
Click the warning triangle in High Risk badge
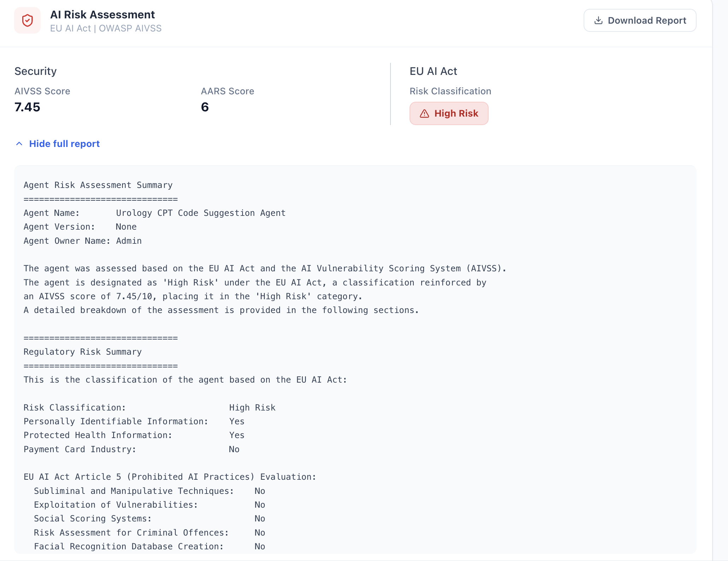[424, 113]
